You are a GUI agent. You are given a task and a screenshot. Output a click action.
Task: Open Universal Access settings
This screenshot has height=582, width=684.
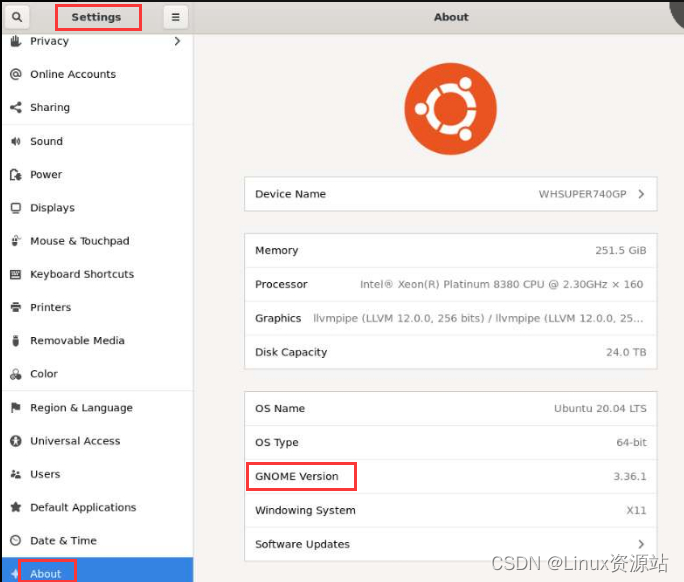coord(98,441)
